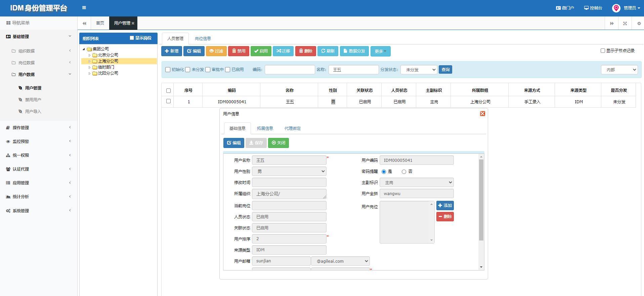The image size is (644, 296).
Task: Click the tab scroll-left double arrow icon
Action: [x=84, y=23]
